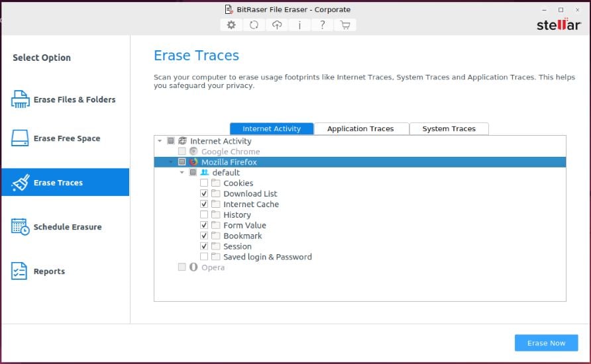Click the Erase Now button

pos(546,343)
